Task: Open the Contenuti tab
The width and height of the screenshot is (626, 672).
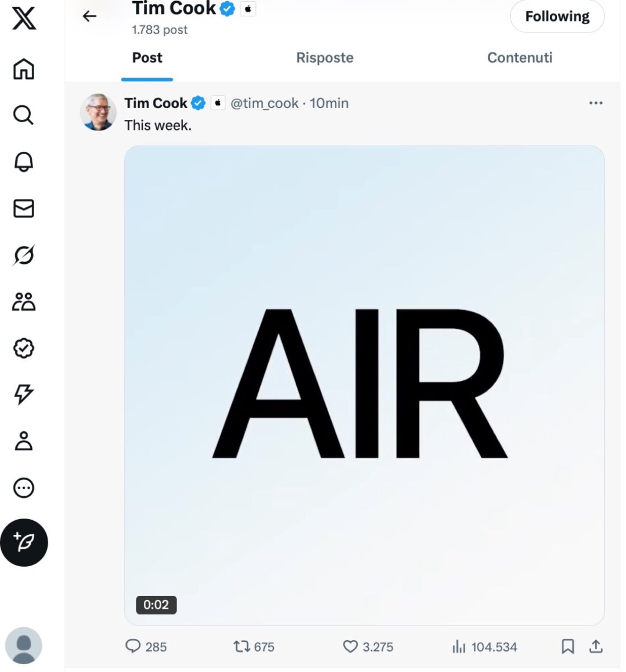Action: (x=520, y=58)
